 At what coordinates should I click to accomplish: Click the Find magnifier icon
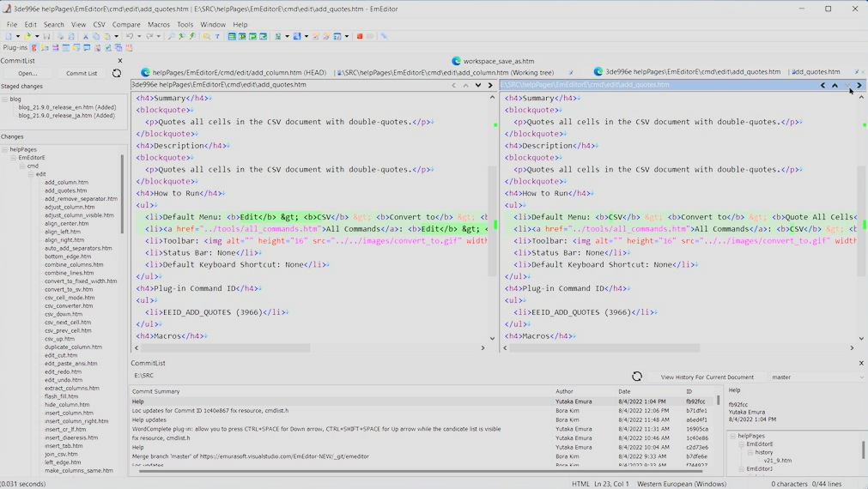pyautogui.click(x=171, y=36)
